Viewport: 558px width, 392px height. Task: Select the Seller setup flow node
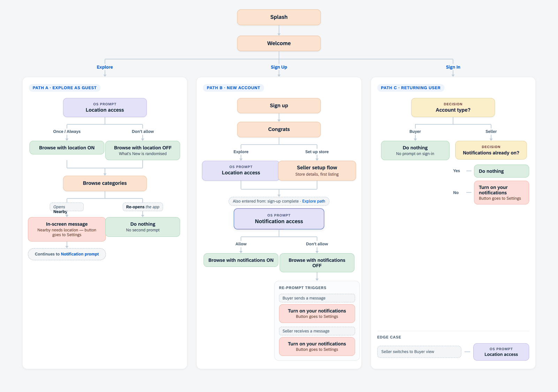tap(317, 170)
